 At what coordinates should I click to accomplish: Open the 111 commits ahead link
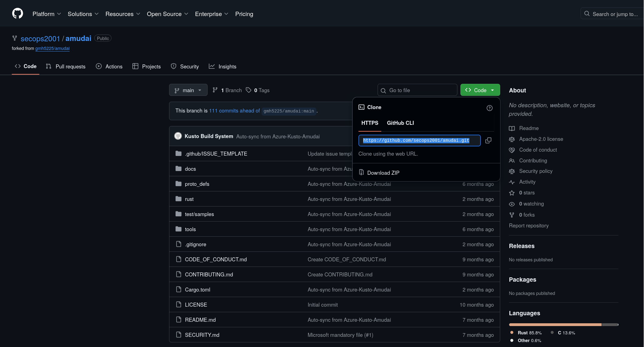point(234,111)
